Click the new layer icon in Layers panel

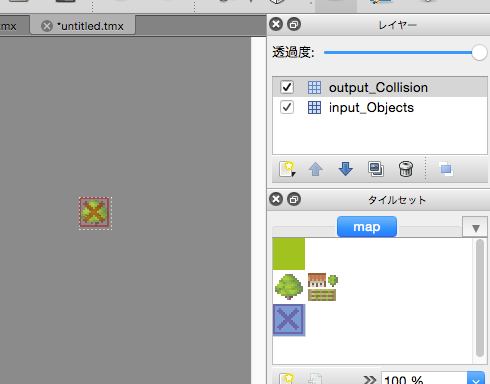(x=287, y=169)
